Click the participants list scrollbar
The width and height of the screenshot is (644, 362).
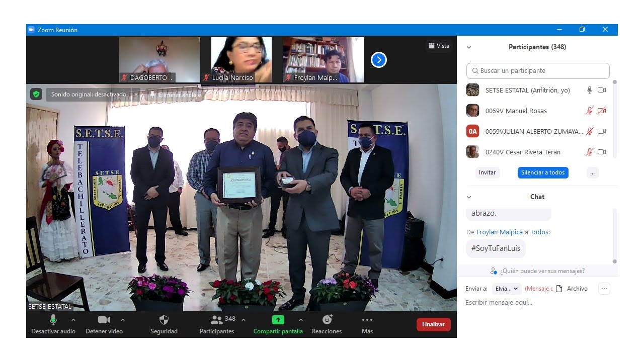pyautogui.click(x=614, y=118)
